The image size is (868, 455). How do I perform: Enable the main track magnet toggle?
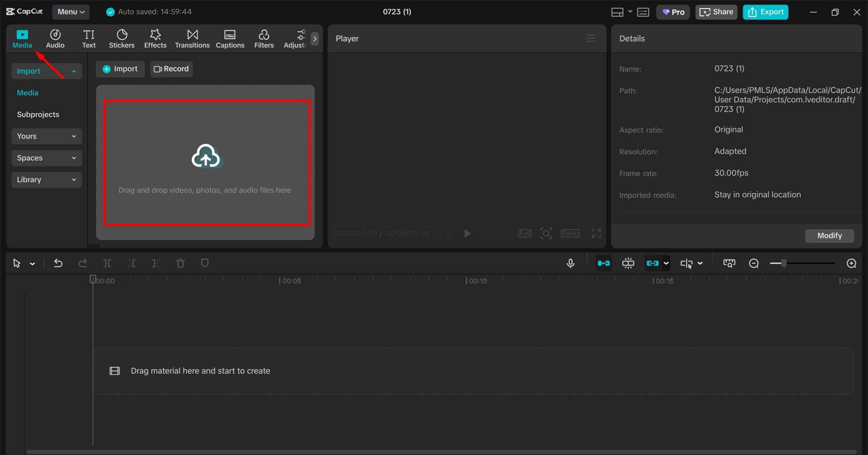[x=628, y=263]
